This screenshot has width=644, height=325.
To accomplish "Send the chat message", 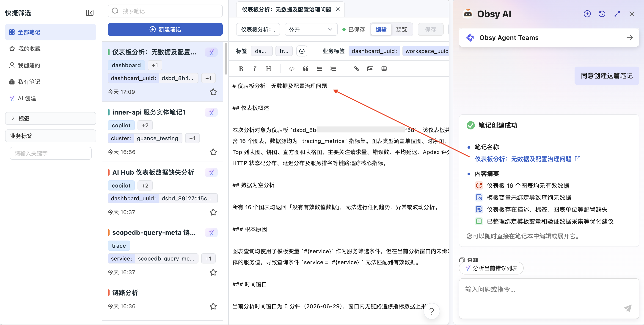I will (x=627, y=308).
